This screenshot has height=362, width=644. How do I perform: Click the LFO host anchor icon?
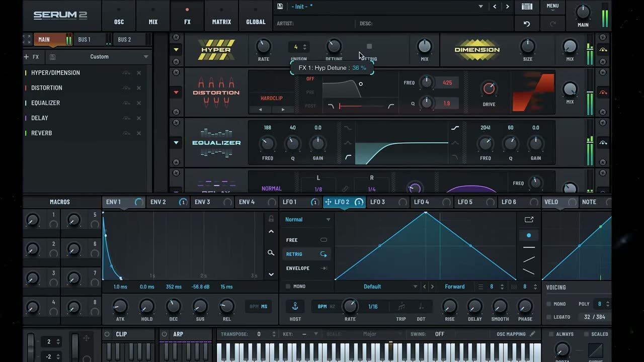295,306
